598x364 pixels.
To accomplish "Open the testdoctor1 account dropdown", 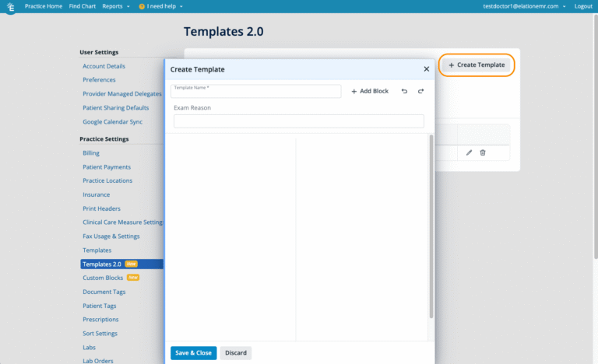I will [x=524, y=6].
